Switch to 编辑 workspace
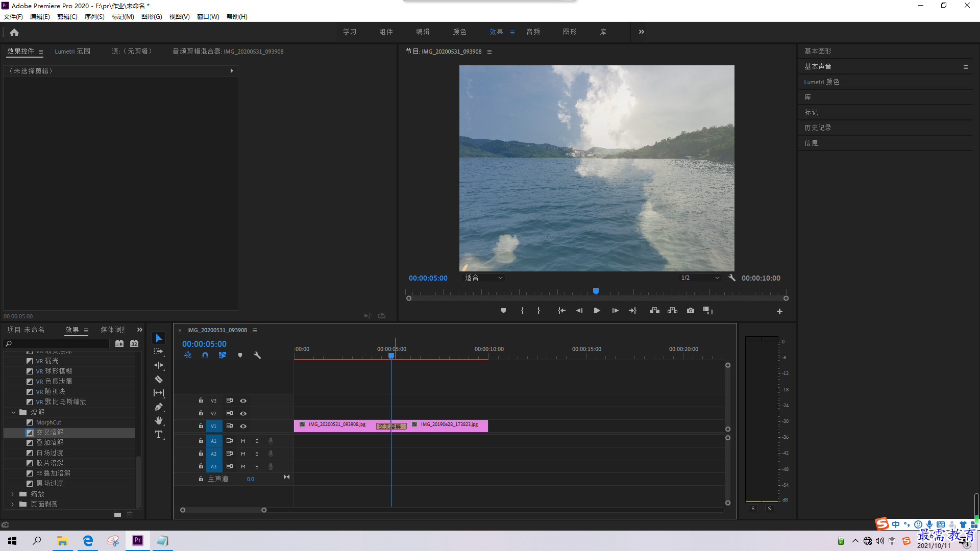Screen dimensions: 980x551 pyautogui.click(x=423, y=32)
